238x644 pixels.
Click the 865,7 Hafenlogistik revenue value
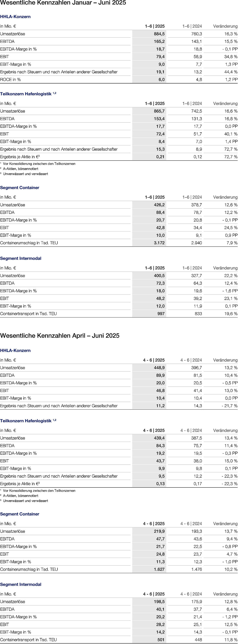point(159,111)
